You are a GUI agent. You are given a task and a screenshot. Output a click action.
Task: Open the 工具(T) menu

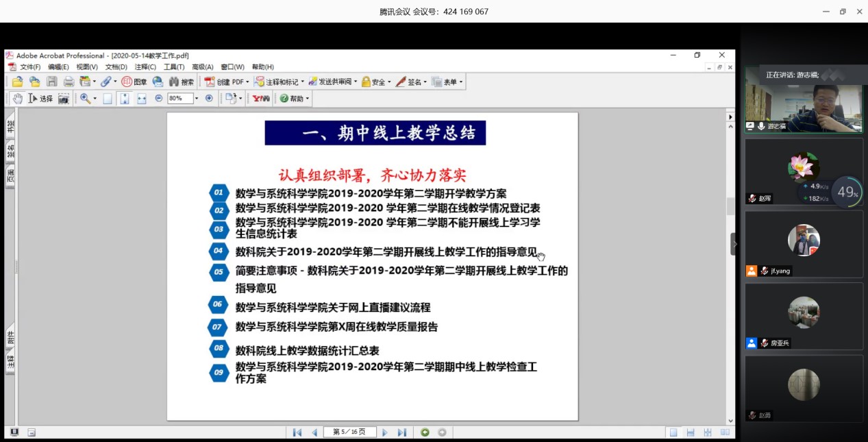174,67
